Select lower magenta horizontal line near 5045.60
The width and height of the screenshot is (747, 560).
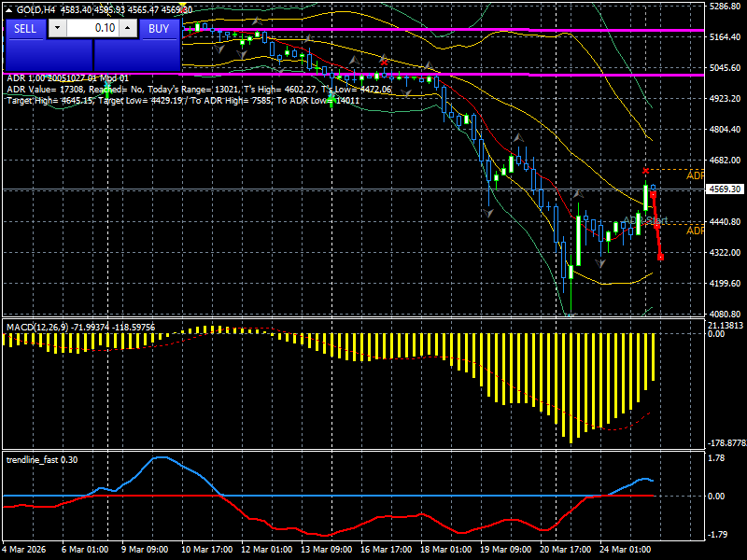353,74
